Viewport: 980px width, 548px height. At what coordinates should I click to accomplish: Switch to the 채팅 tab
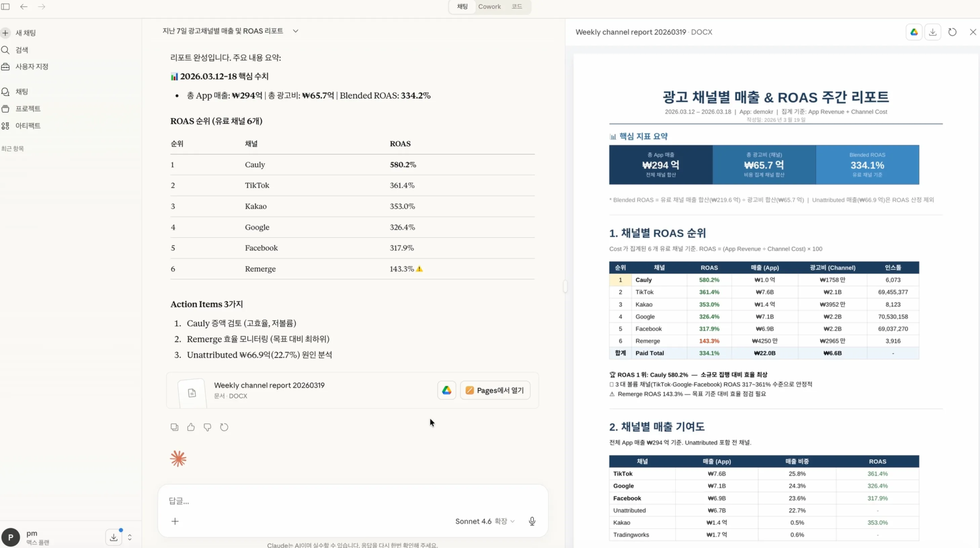pyautogui.click(x=462, y=6)
